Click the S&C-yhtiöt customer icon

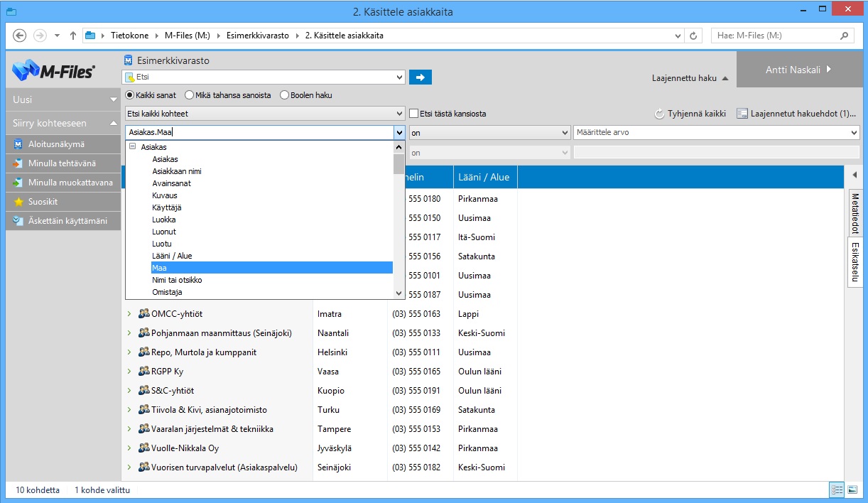click(144, 390)
